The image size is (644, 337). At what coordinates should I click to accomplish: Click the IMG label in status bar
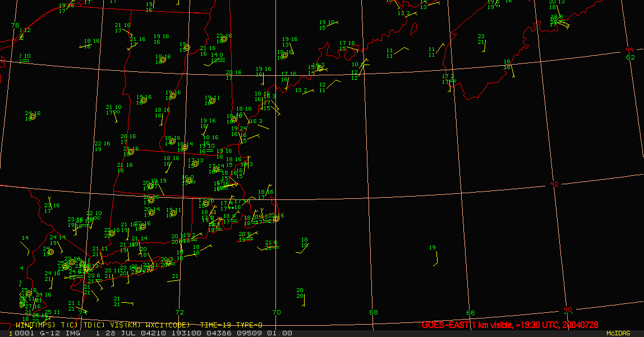tap(73, 333)
